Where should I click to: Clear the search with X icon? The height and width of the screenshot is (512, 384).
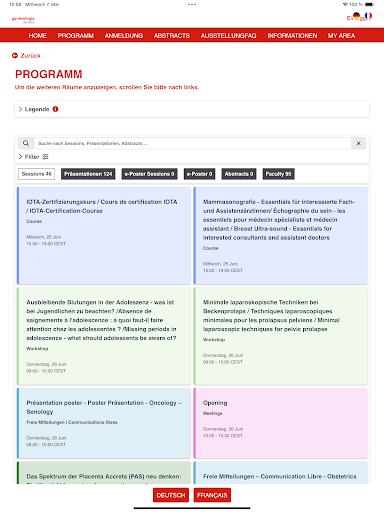point(358,143)
